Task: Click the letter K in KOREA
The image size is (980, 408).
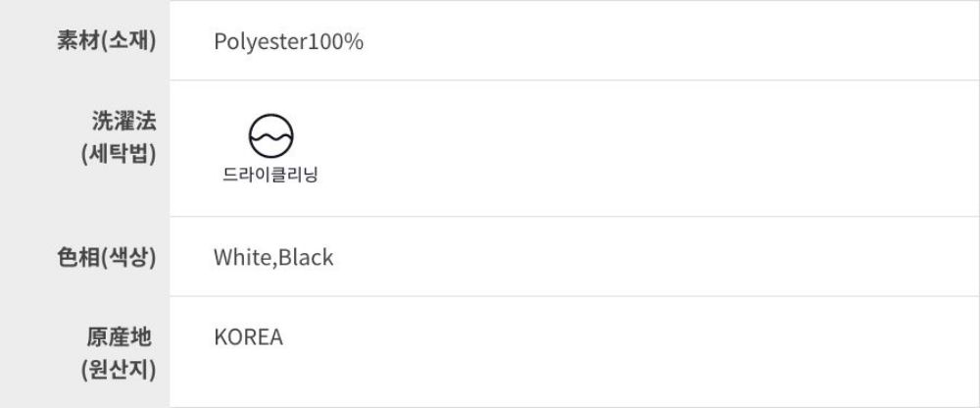Action: point(220,337)
